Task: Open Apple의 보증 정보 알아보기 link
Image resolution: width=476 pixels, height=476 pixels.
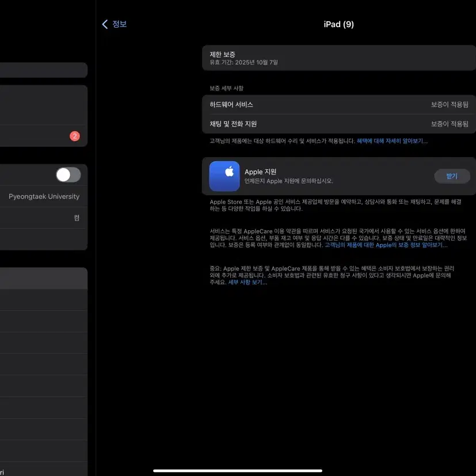Action: [x=386, y=245]
